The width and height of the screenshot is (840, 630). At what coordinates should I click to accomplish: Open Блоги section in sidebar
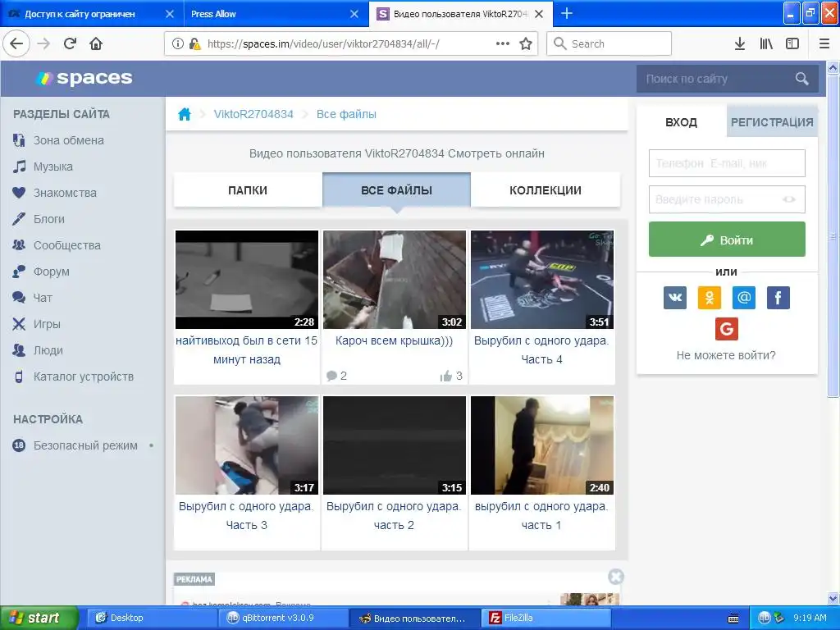[39, 219]
